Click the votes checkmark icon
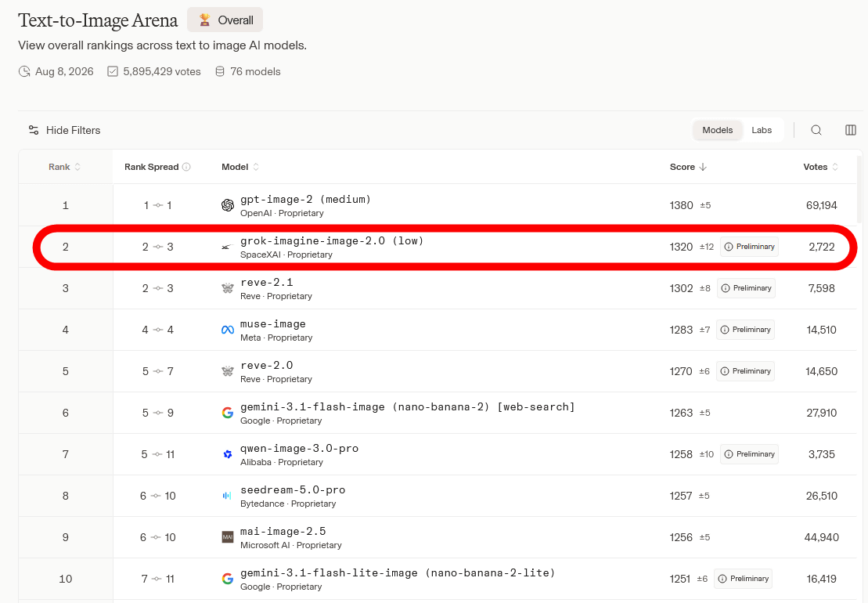 coord(113,71)
